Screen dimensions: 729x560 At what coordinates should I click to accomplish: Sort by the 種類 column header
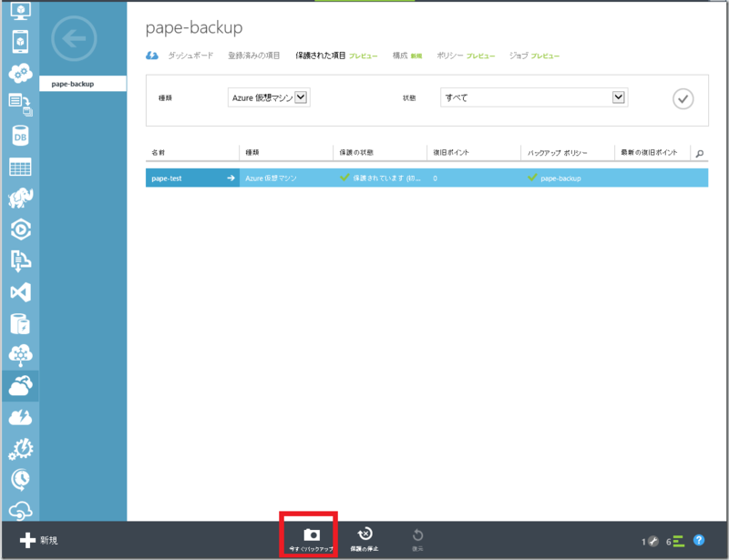(x=252, y=152)
